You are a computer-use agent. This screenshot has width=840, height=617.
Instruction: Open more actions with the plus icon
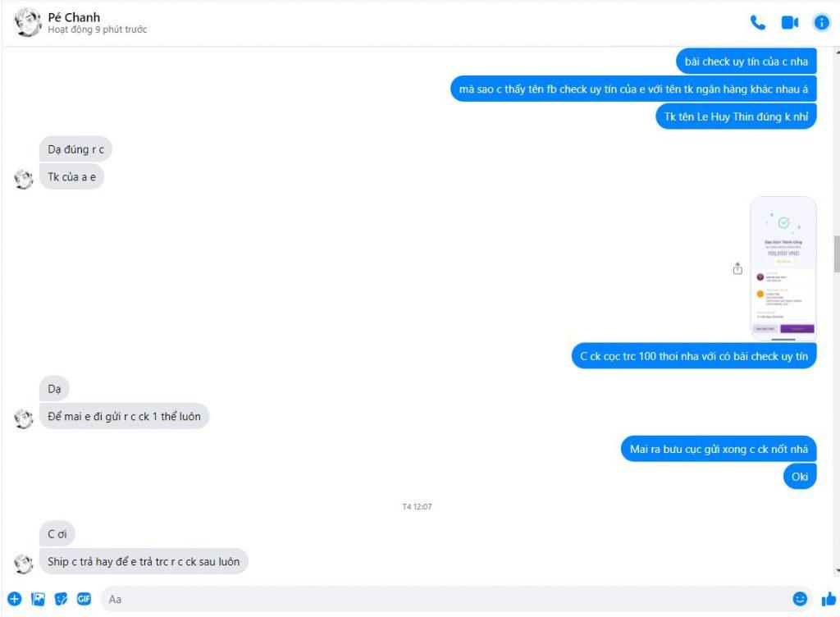[x=15, y=599]
